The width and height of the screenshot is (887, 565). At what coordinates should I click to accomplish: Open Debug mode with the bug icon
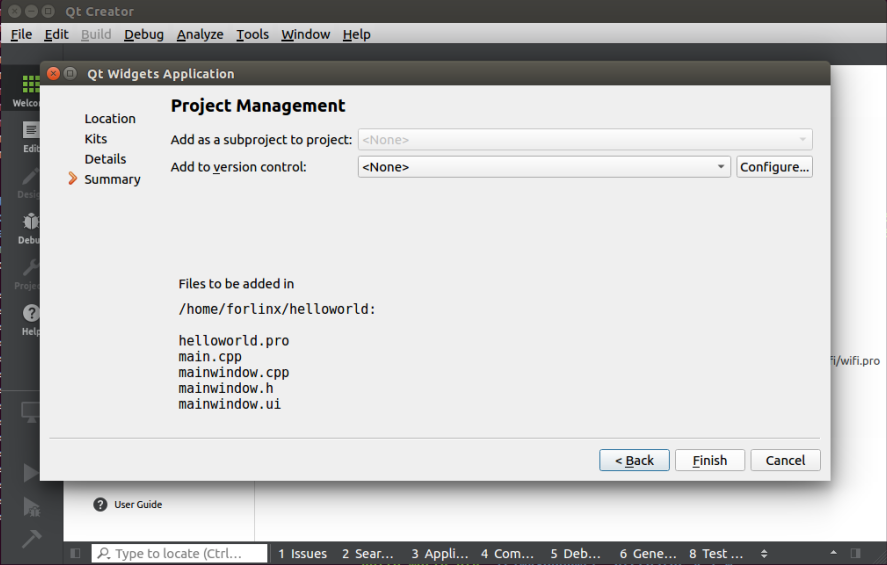pyautogui.click(x=31, y=226)
